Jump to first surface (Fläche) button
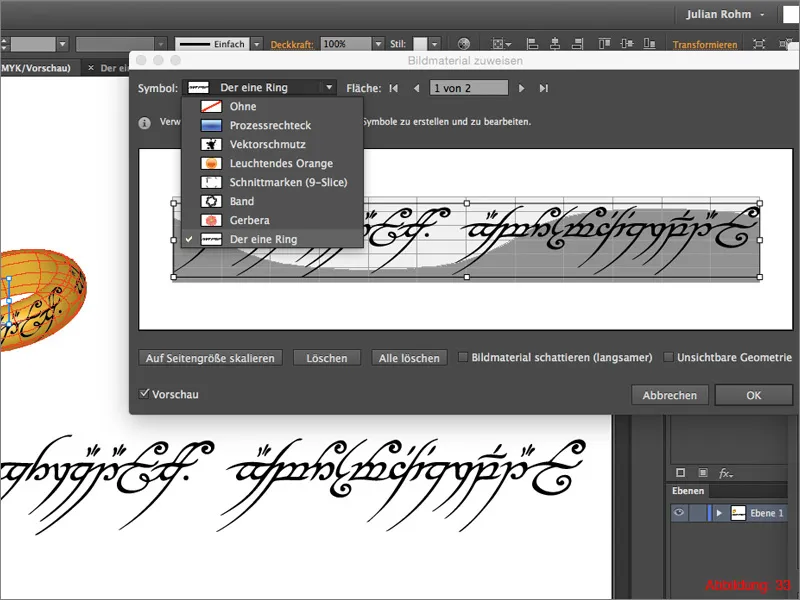Viewport: 800px width, 600px height. 393,88
